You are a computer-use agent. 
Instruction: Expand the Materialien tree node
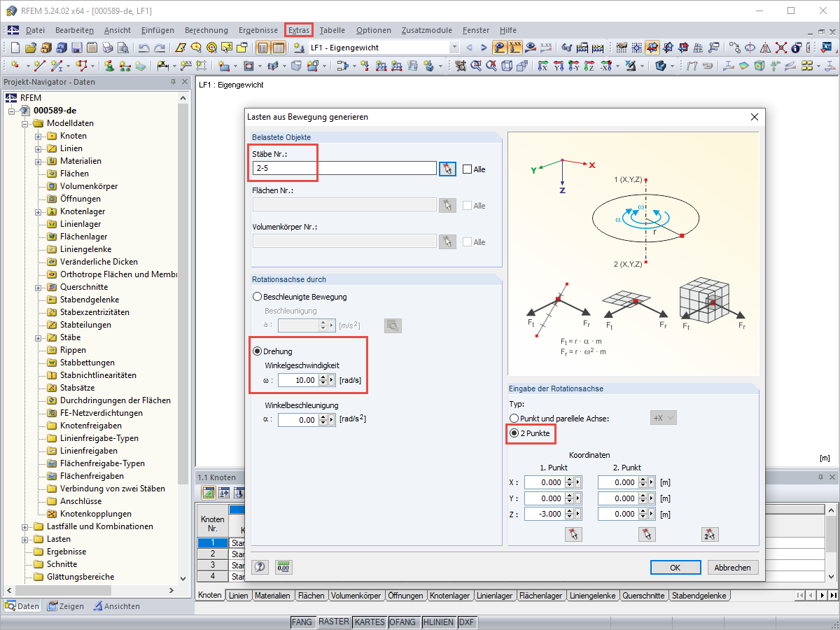coord(38,161)
